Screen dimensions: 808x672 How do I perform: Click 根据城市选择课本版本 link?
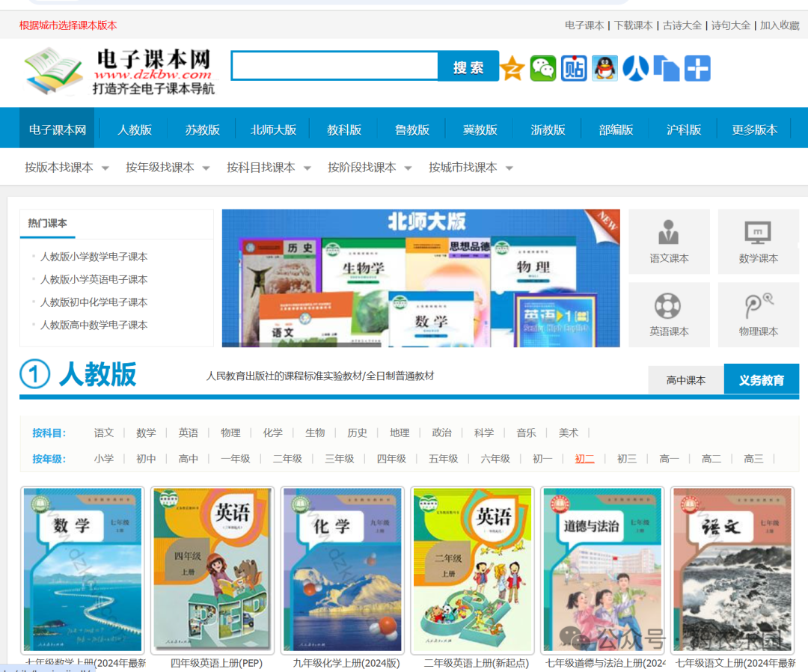click(68, 25)
